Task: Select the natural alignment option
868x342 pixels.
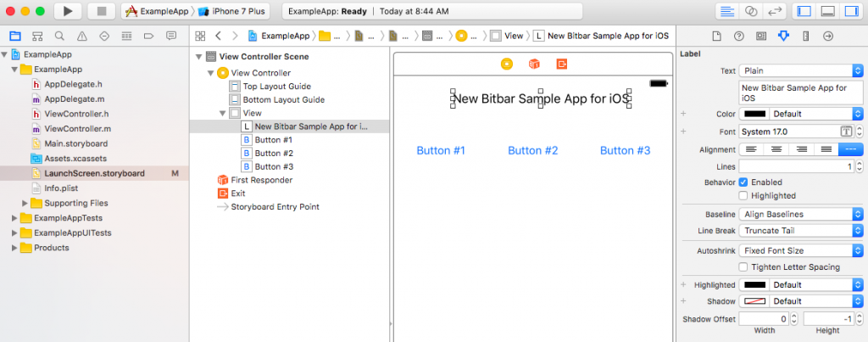Action: [851, 149]
